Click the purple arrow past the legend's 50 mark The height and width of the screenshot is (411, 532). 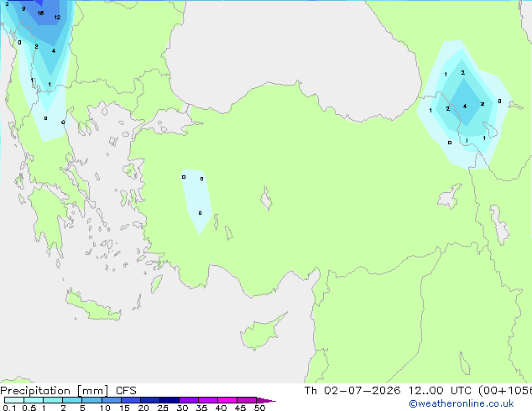pyautogui.click(x=266, y=401)
